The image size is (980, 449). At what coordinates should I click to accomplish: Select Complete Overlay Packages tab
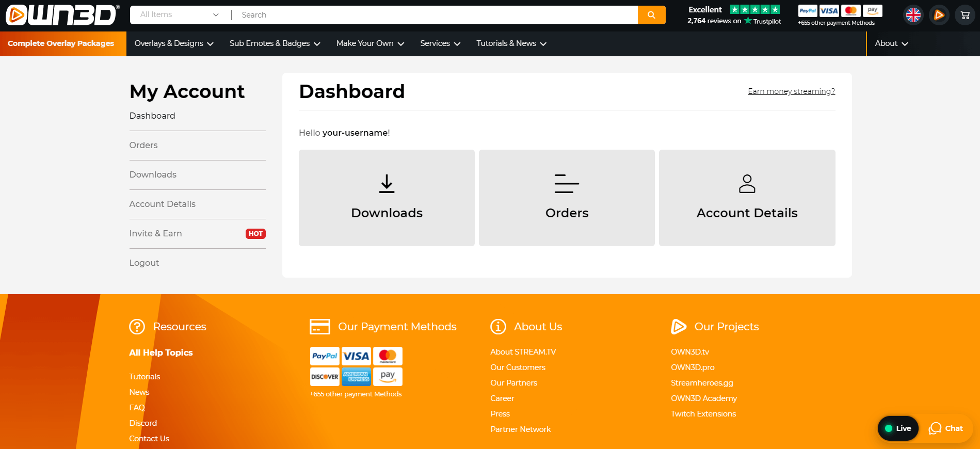61,43
